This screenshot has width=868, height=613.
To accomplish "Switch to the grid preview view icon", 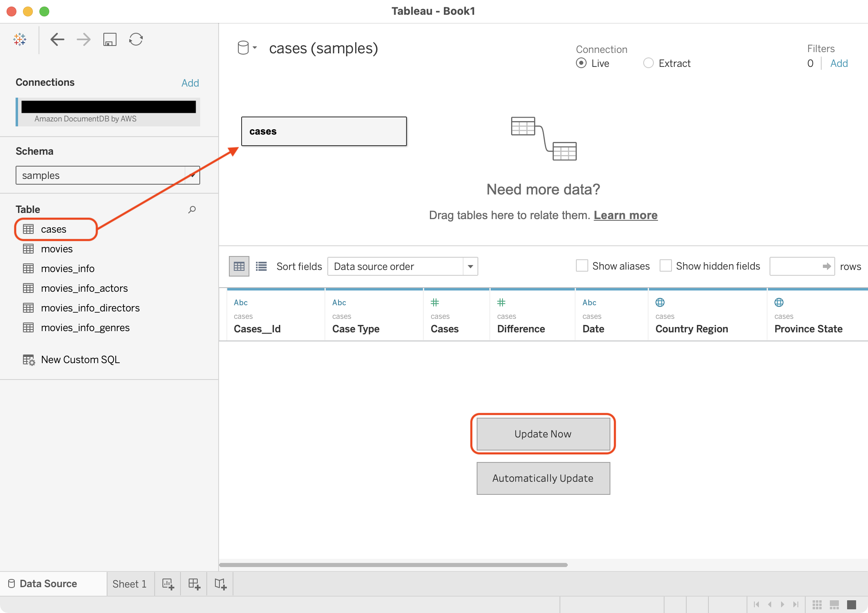I will 239,267.
